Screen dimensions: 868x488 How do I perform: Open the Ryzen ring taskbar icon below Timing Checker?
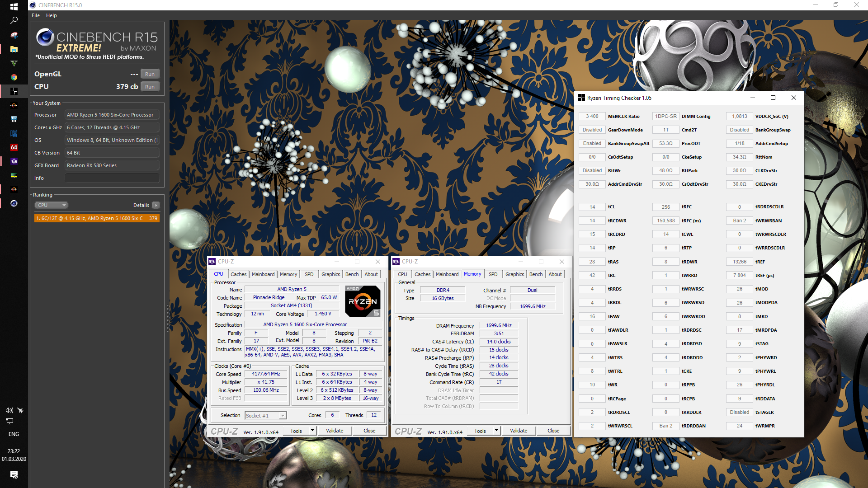tap(14, 105)
